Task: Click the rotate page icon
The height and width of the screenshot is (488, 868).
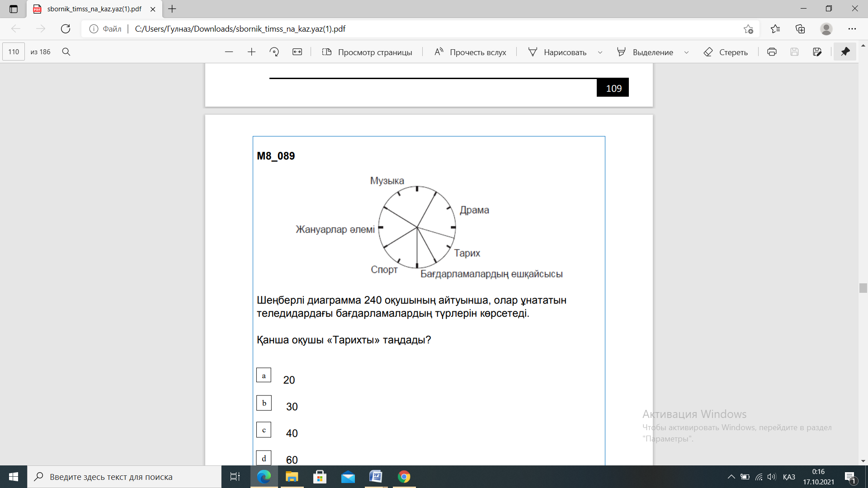Action: click(274, 52)
